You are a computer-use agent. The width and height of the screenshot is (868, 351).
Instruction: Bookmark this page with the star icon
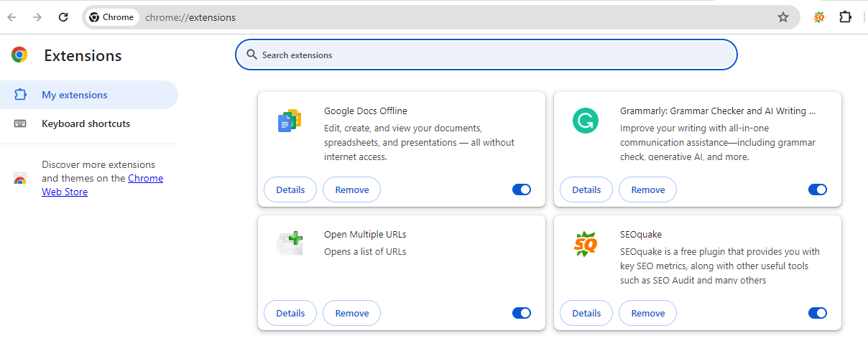(783, 17)
